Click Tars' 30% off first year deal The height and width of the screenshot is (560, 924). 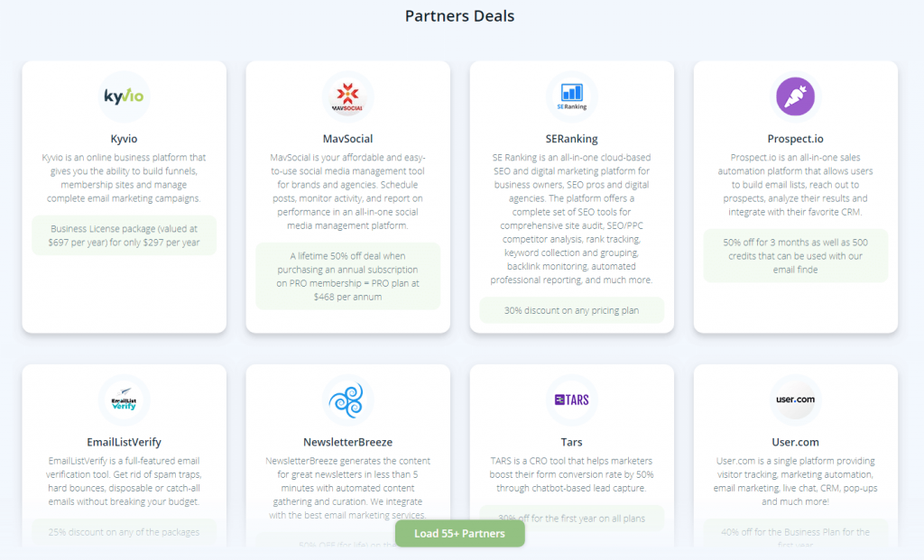pos(571,519)
